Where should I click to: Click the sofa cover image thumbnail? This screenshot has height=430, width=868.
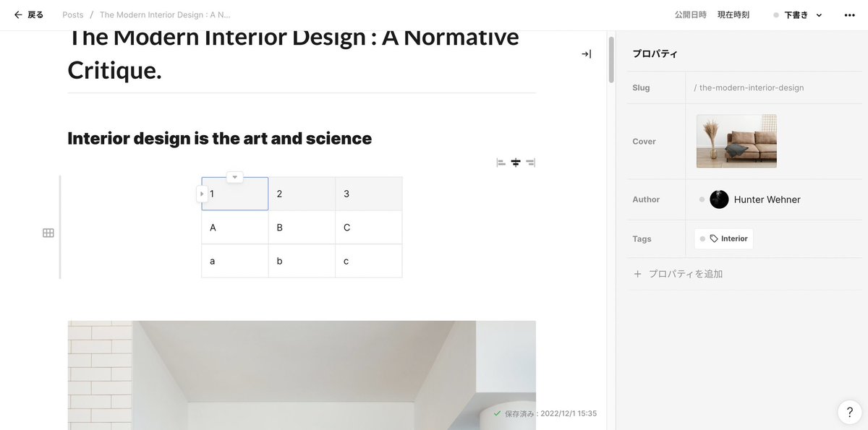(736, 141)
